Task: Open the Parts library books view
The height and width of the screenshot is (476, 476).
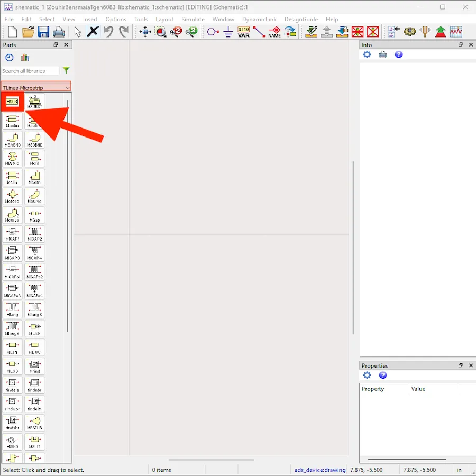Action: [25, 57]
